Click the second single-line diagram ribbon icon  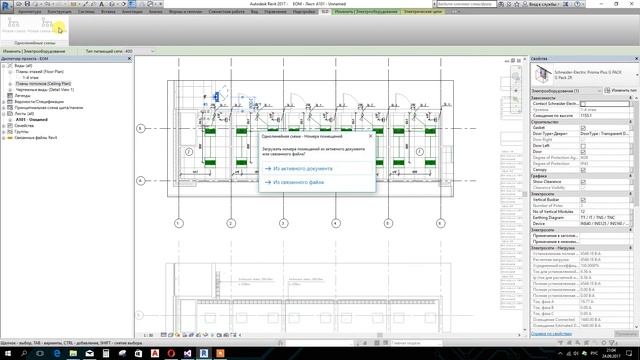[47, 23]
